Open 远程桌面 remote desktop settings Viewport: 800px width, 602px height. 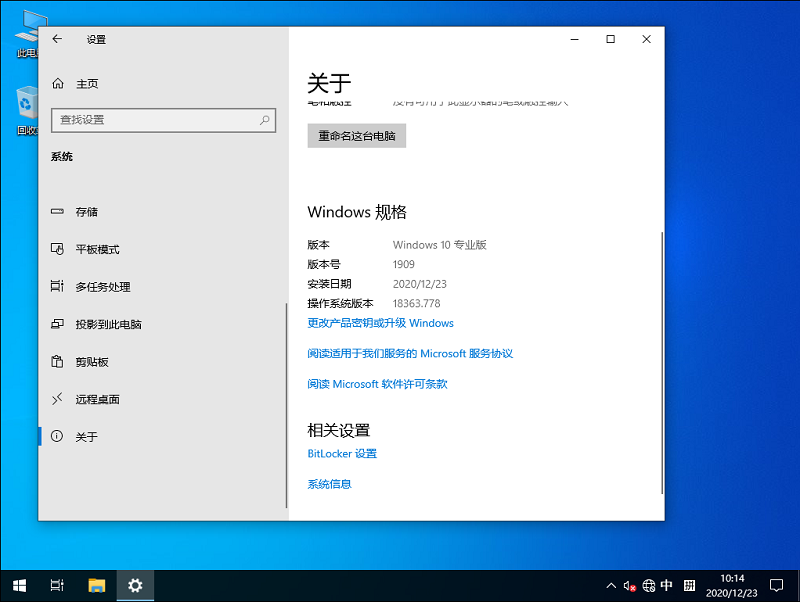tap(97, 400)
